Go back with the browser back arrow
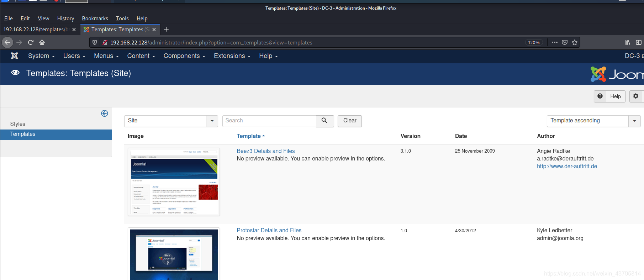644x280 pixels. 7,42
